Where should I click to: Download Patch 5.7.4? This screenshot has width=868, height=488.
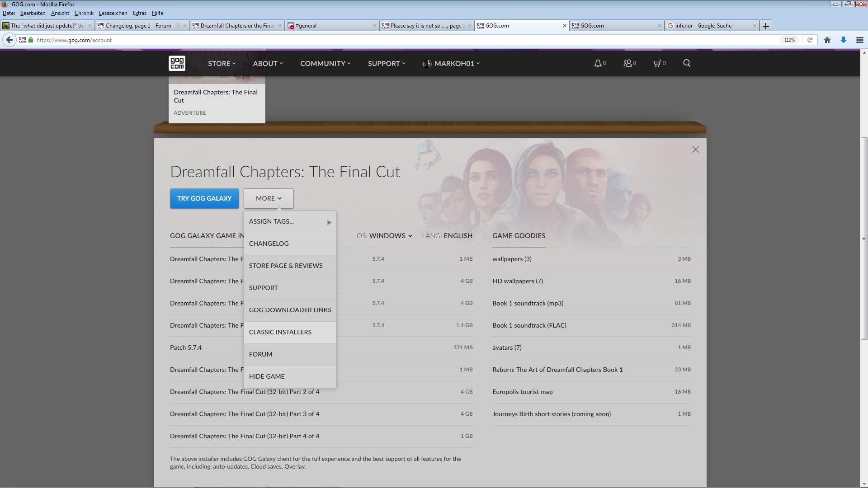(x=321, y=347)
